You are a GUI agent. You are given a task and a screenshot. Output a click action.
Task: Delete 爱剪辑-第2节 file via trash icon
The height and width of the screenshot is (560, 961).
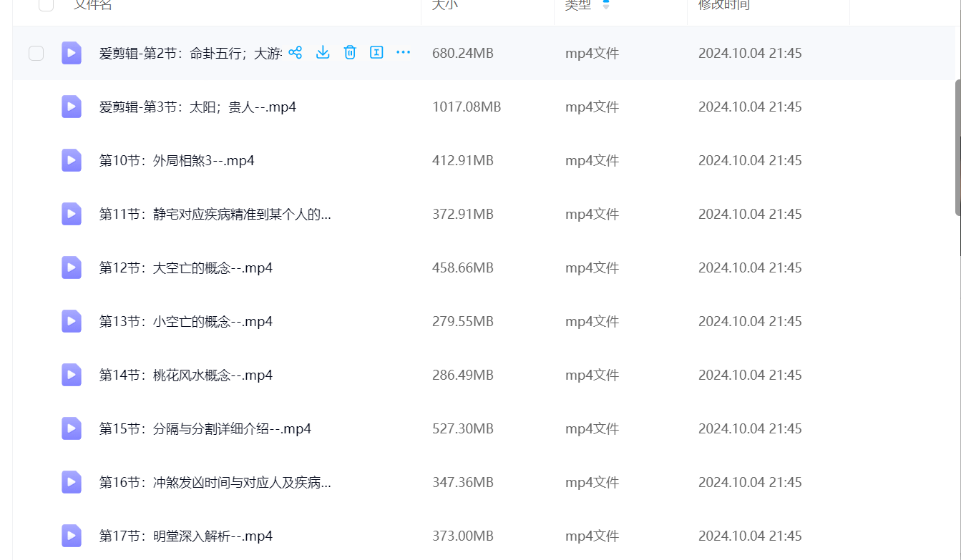350,52
